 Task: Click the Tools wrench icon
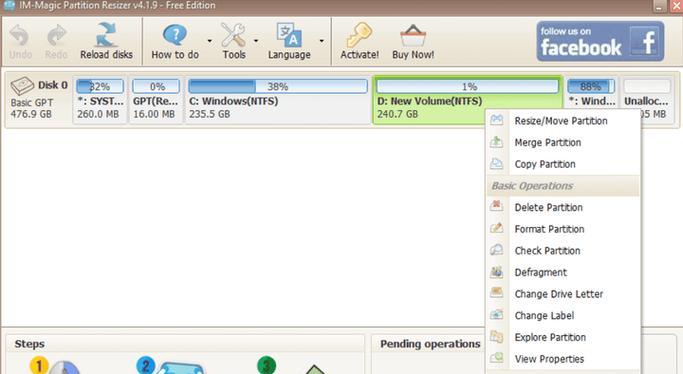(233, 35)
